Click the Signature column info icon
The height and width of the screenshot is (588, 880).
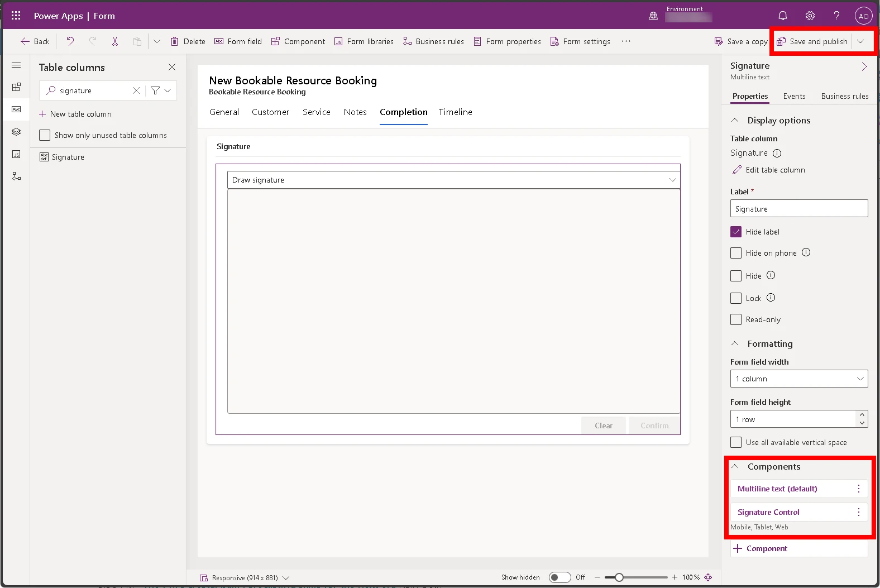(777, 153)
